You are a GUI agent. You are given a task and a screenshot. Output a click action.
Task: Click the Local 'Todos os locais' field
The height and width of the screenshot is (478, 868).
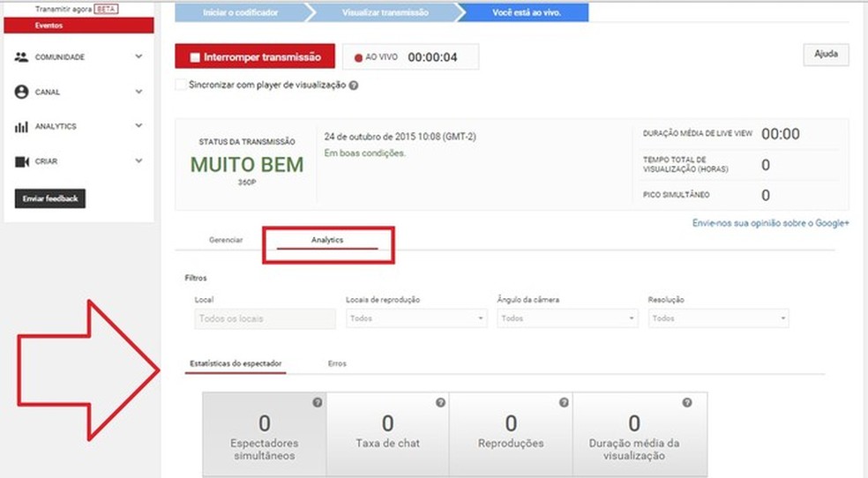click(265, 318)
